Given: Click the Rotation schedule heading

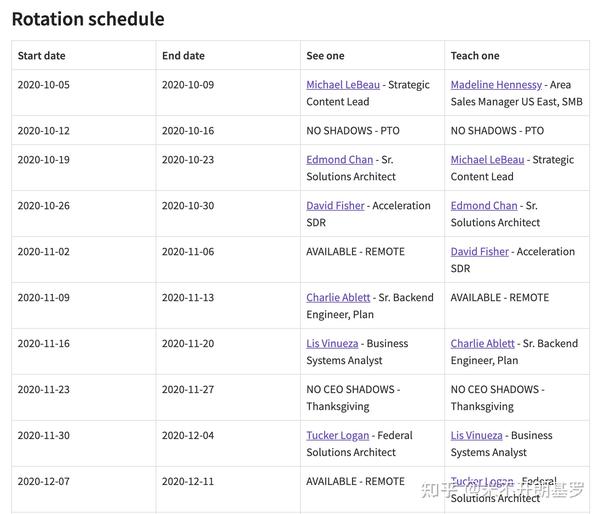Looking at the screenshot, I should click(88, 19).
